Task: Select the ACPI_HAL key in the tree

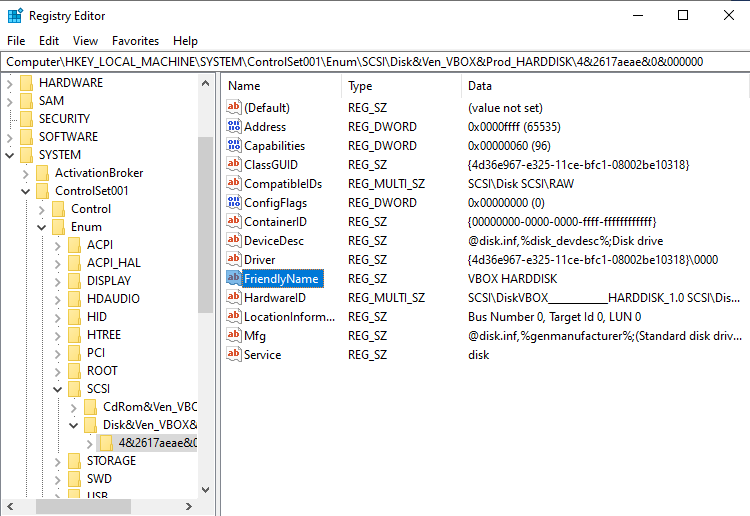Action: pos(114,263)
